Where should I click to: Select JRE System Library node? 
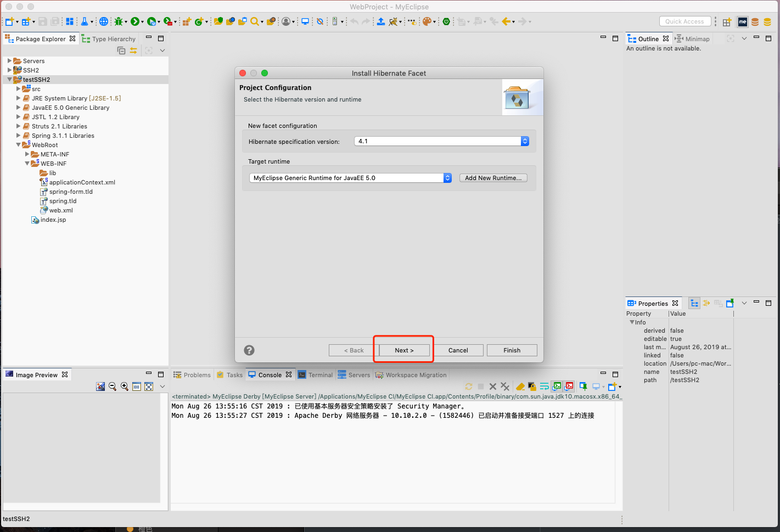coord(76,98)
